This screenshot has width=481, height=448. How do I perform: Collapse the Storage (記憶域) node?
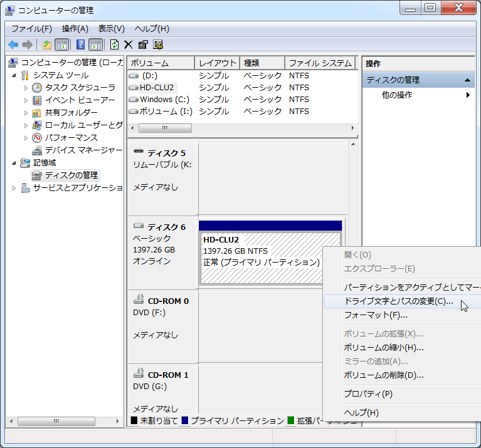(14, 164)
